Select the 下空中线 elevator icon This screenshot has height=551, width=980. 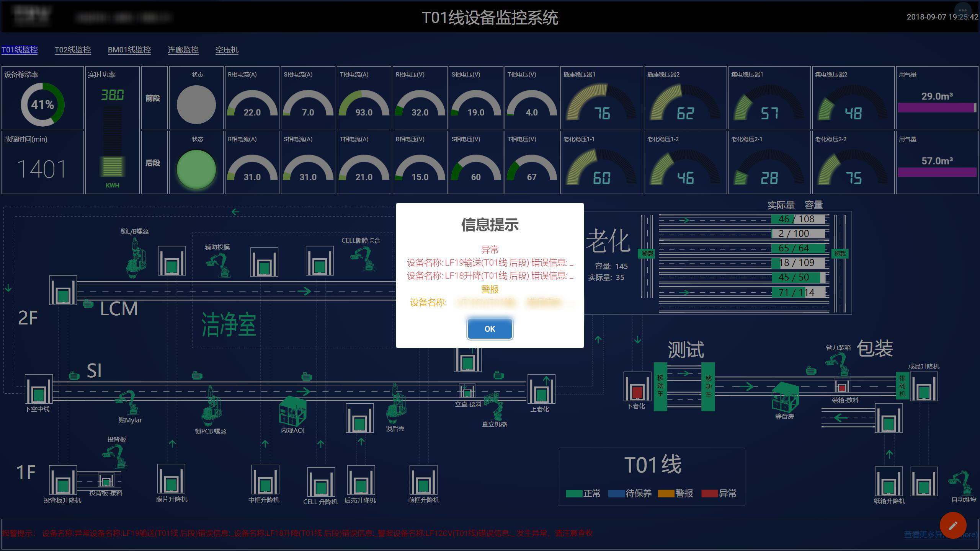point(38,389)
